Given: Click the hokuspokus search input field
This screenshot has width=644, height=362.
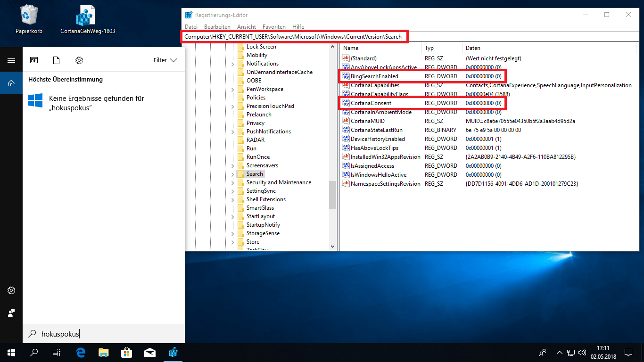Looking at the screenshot, I should point(104,334).
